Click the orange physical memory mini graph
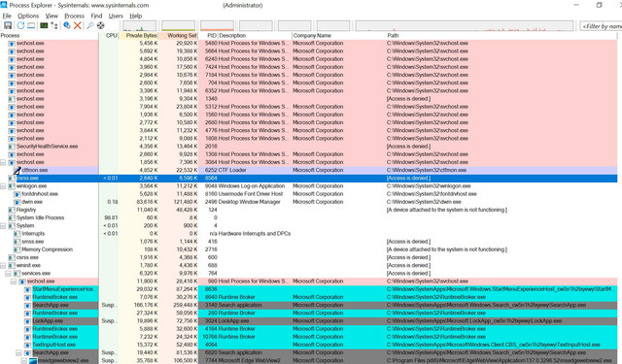Screen dimensions: 622x364 pyautogui.click(x=217, y=26)
